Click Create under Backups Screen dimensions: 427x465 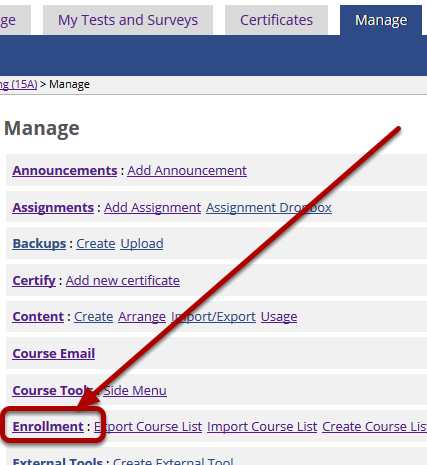tap(96, 243)
